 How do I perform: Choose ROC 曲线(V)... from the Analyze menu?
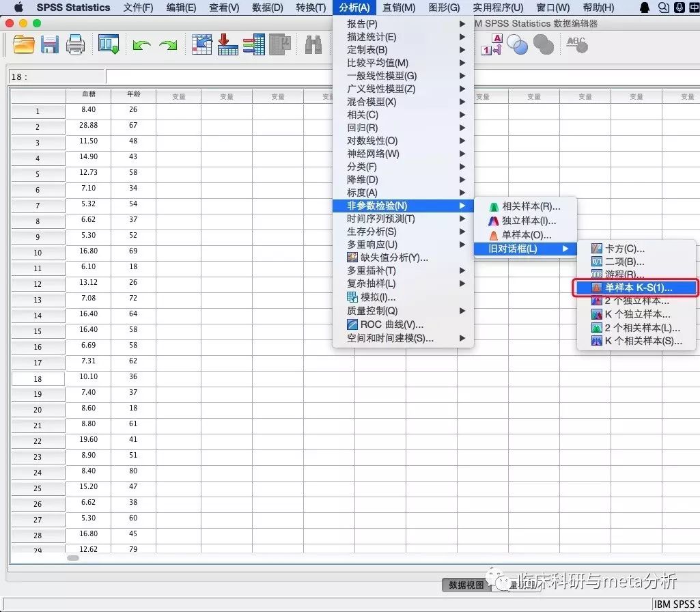click(403, 324)
